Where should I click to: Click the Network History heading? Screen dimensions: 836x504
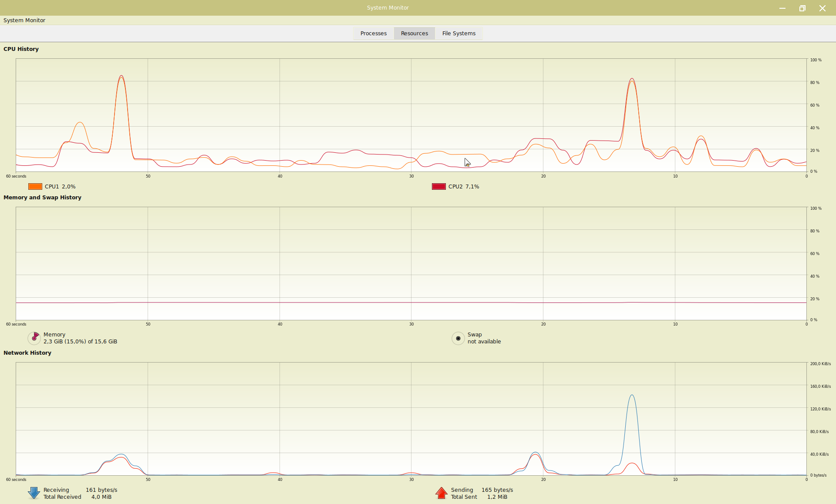pos(27,353)
